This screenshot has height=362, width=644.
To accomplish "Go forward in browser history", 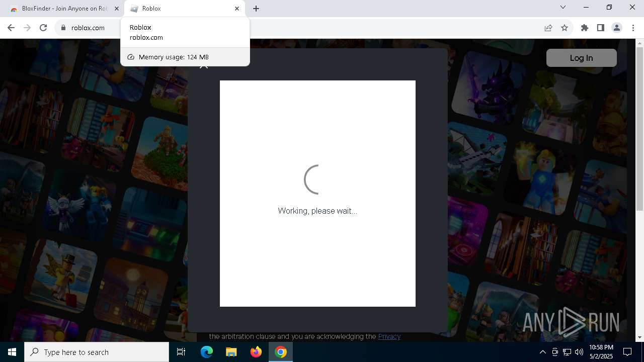I will pyautogui.click(x=27, y=28).
